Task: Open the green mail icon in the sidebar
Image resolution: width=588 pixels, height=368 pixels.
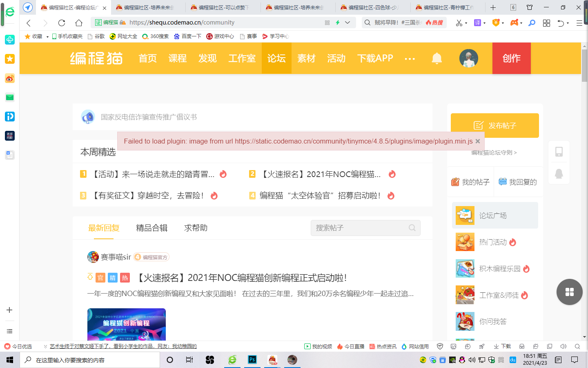Action: coord(10,97)
